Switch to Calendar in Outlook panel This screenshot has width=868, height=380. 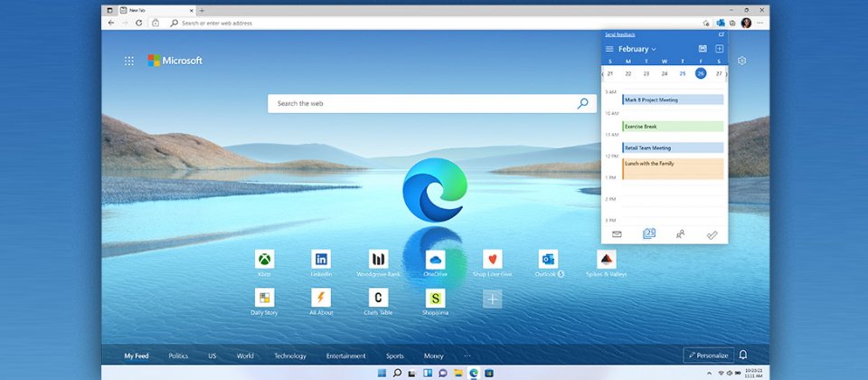pyautogui.click(x=649, y=233)
